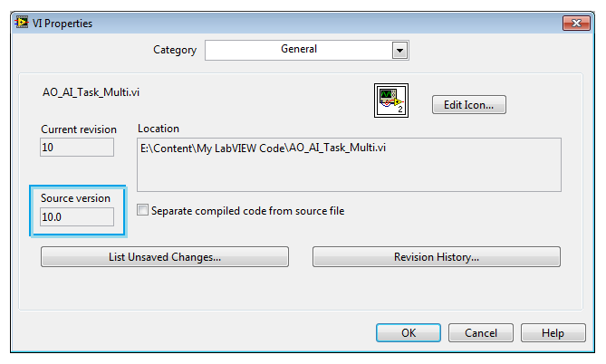606x364 pixels.
Task: Click the Category label text
Action: click(175, 50)
